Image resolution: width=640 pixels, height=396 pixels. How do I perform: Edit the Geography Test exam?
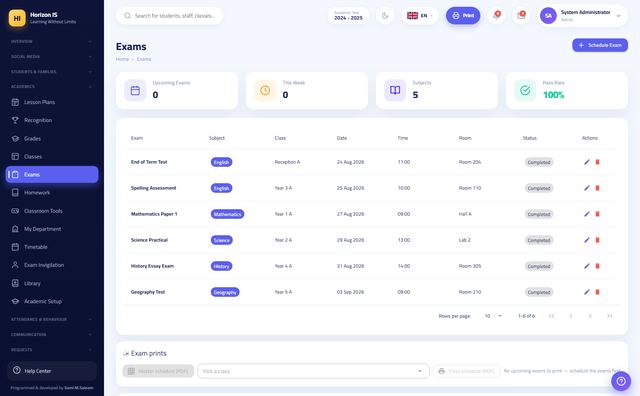coord(587,292)
